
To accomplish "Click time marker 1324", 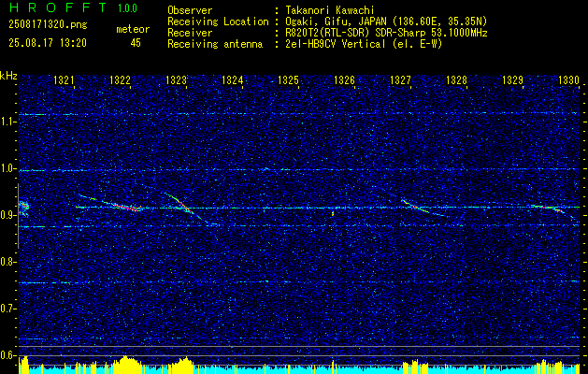I will 232,79.
